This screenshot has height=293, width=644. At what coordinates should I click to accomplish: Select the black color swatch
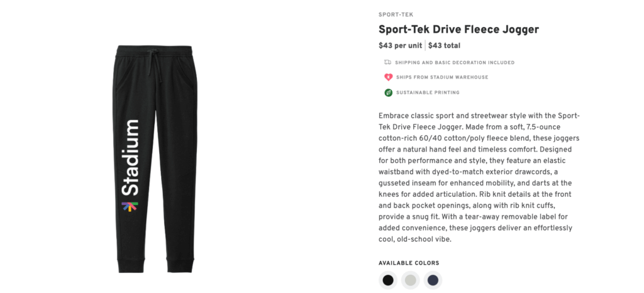click(x=388, y=280)
